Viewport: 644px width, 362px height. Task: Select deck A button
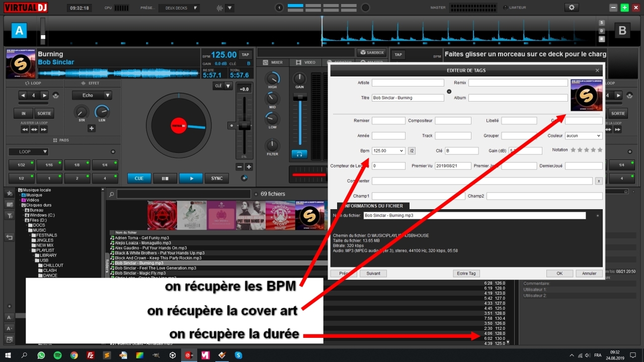[x=19, y=31]
